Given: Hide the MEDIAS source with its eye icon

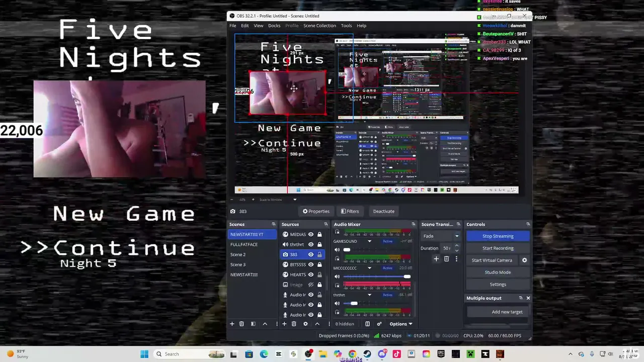Looking at the screenshot, I should pos(310,234).
